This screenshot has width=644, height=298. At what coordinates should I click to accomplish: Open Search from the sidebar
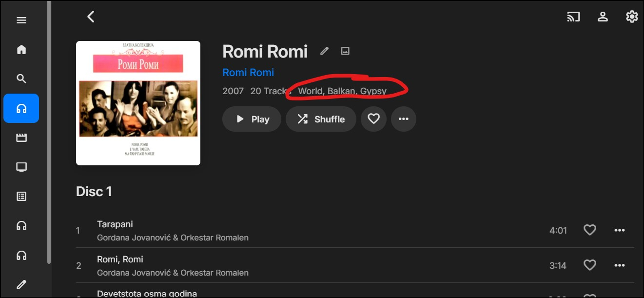(21, 79)
